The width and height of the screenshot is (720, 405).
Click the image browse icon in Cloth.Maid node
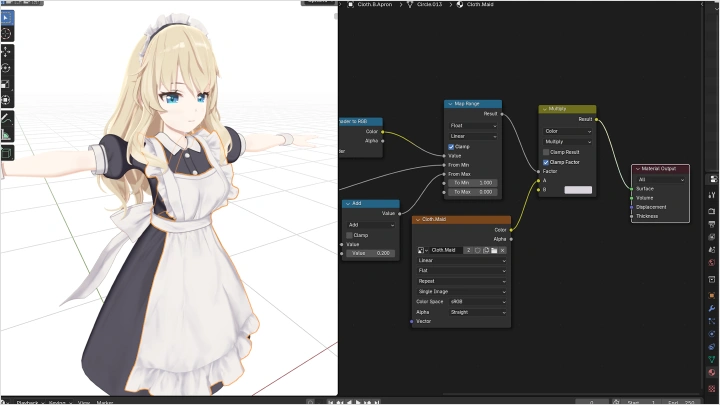[x=422, y=250]
